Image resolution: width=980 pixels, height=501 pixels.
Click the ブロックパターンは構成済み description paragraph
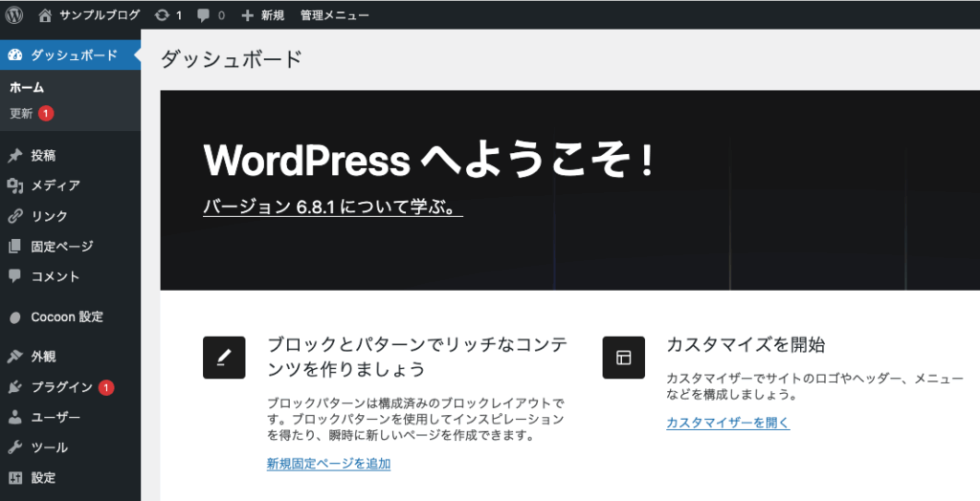[x=415, y=419]
